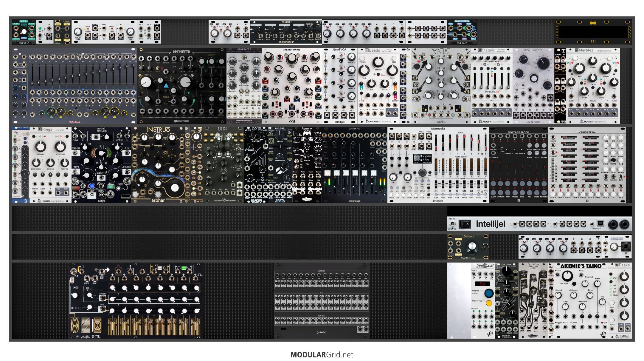644x361 pixels.
Task: Click Varigate 8+ play/stop button
Action: pos(621,160)
